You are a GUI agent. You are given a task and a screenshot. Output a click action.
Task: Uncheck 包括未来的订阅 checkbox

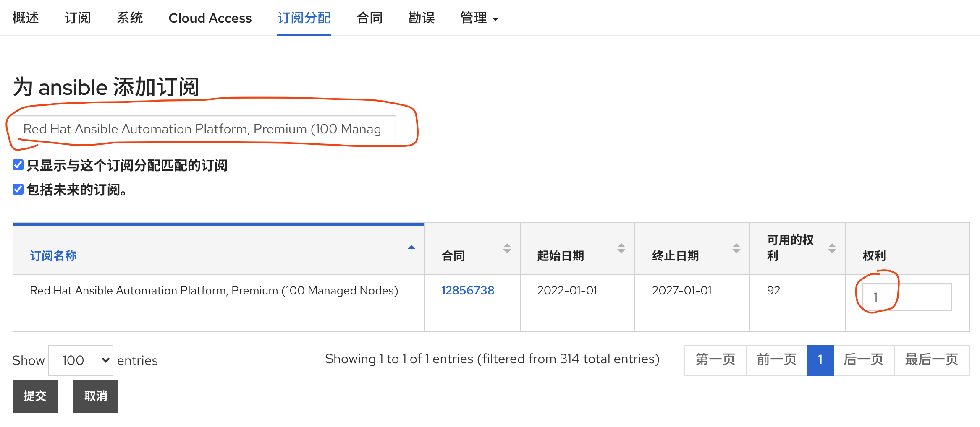(x=18, y=190)
